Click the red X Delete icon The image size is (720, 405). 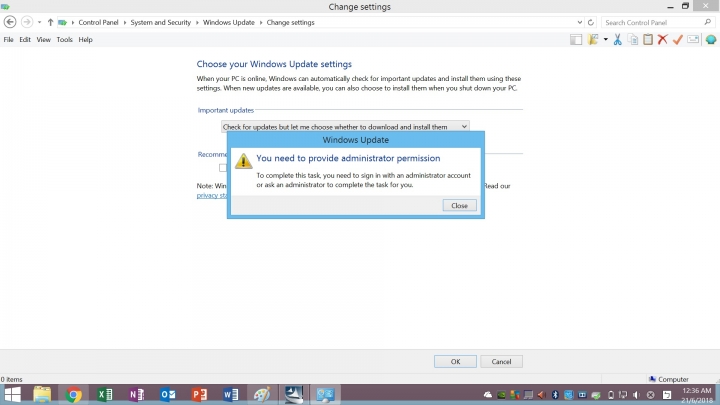(663, 39)
